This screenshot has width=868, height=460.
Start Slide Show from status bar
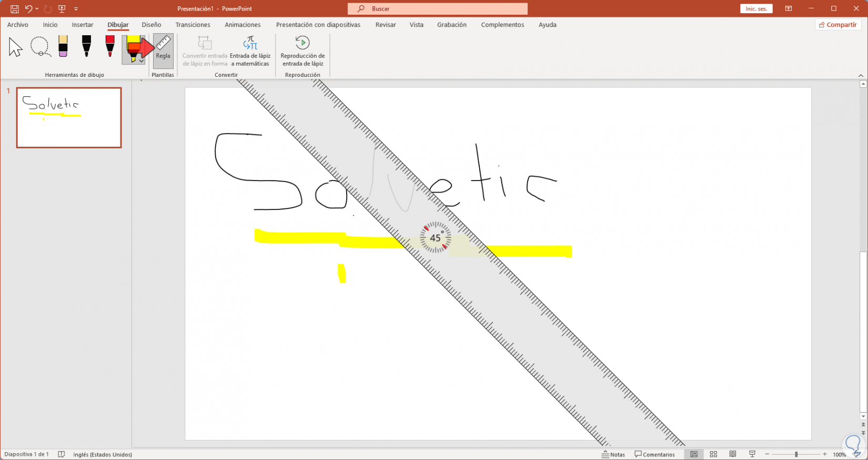(x=752, y=454)
